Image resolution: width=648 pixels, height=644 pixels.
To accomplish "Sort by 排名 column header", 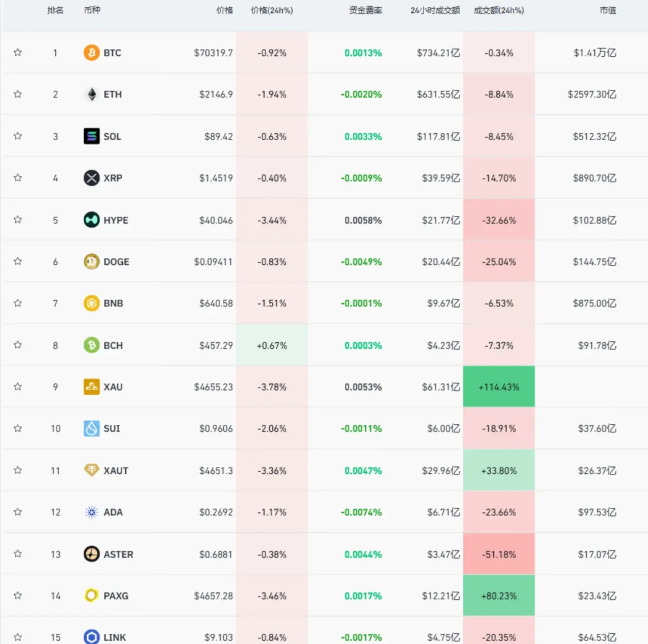I will [55, 10].
